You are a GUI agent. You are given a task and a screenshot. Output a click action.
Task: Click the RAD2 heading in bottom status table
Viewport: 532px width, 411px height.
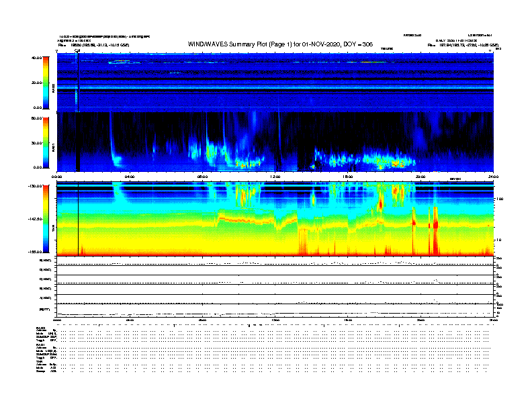[x=40, y=328]
